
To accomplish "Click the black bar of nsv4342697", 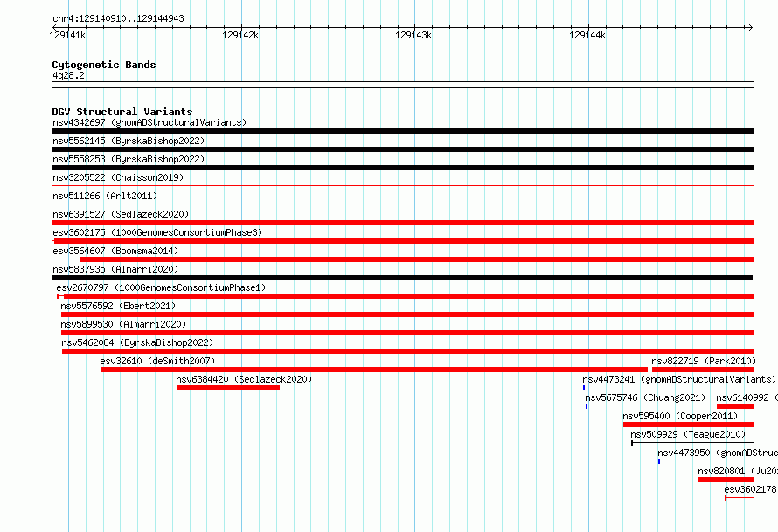I will tap(402, 131).
